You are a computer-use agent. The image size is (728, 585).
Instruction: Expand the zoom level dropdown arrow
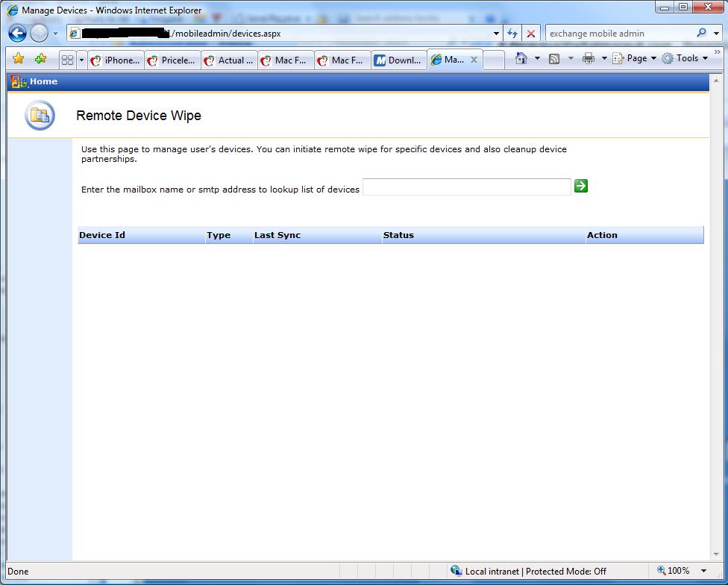[703, 571]
